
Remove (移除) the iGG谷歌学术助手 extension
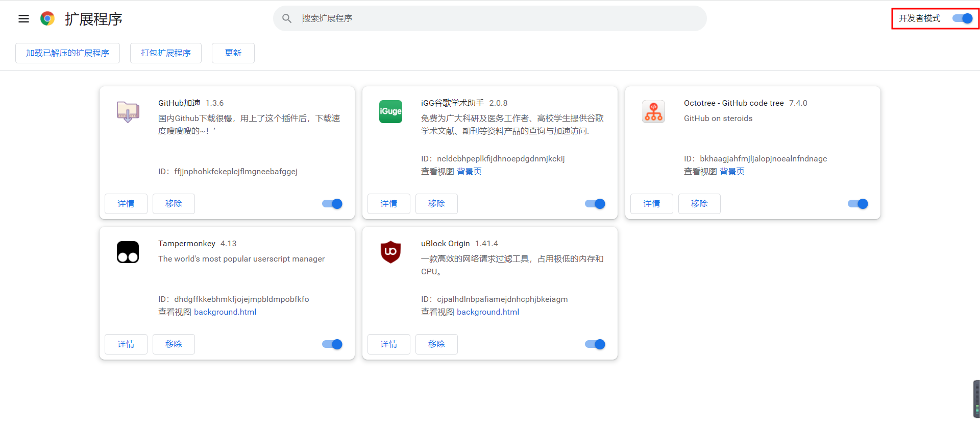coord(436,204)
